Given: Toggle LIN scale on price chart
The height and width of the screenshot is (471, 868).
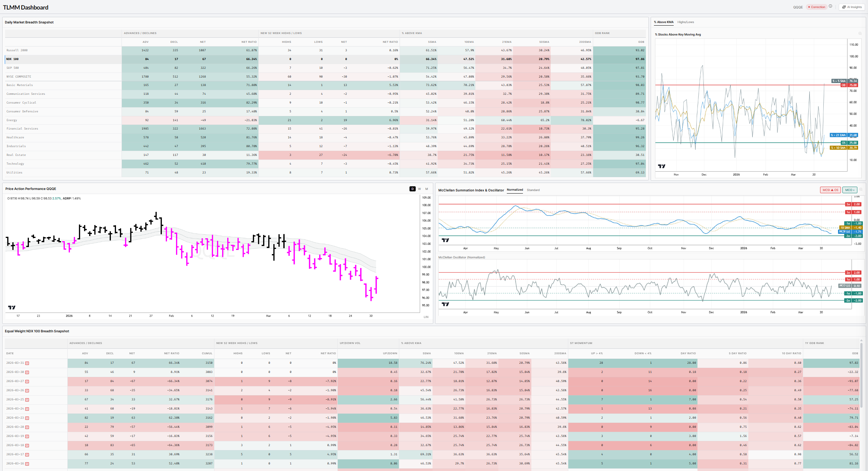Looking at the screenshot, I should coord(426,317).
